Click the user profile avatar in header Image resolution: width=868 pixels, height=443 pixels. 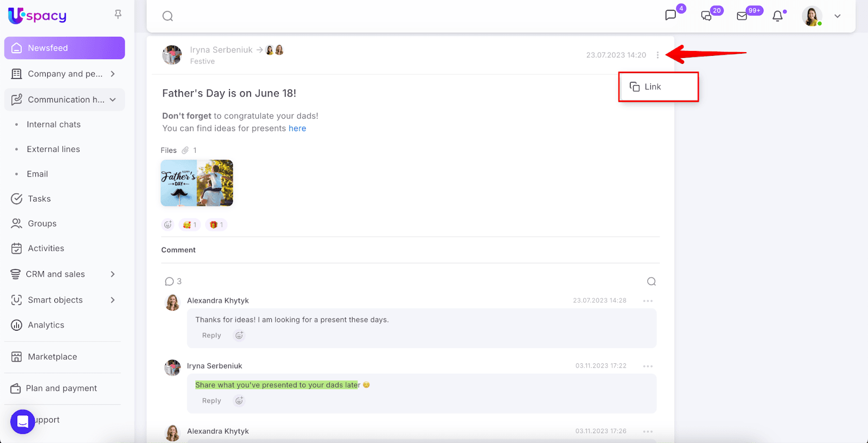click(812, 16)
